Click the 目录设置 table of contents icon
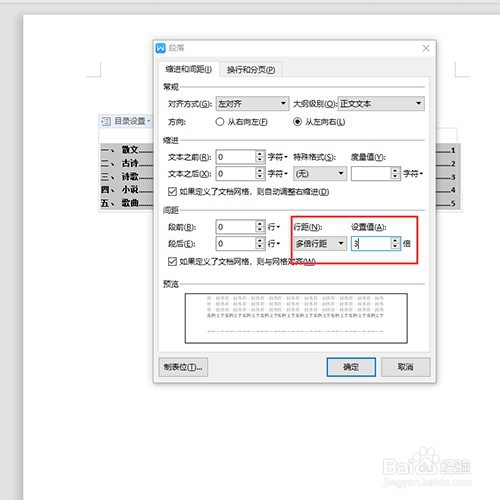 pyautogui.click(x=106, y=121)
